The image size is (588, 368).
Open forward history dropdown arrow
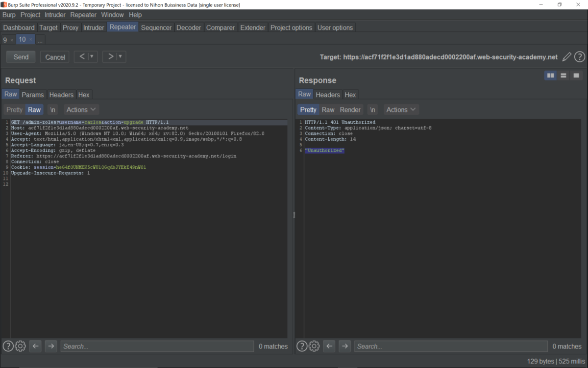[x=121, y=57]
